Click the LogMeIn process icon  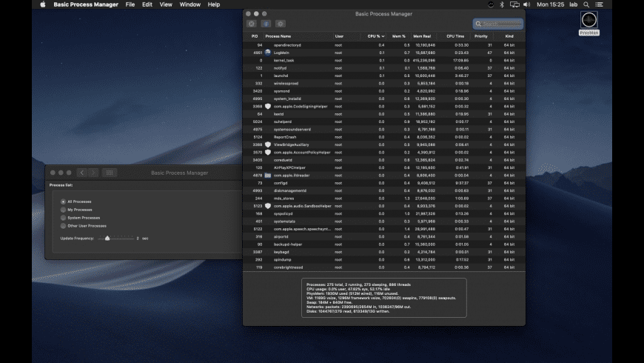point(268,53)
